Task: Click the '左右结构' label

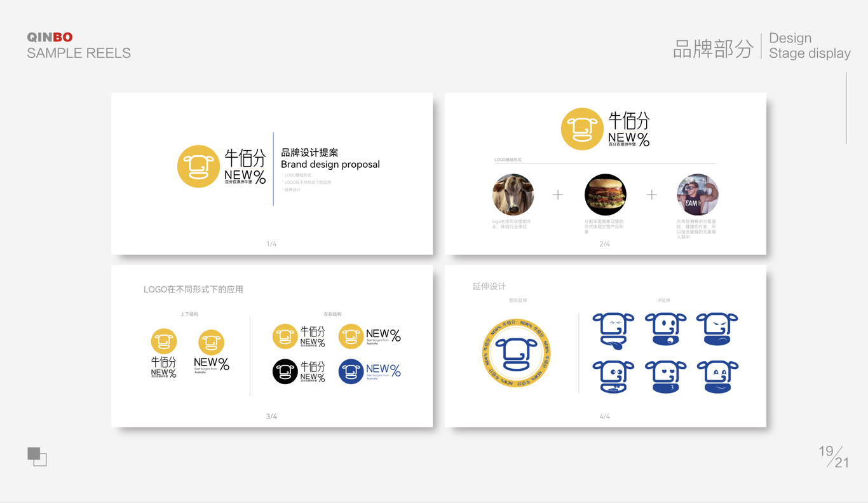Action: point(332,314)
